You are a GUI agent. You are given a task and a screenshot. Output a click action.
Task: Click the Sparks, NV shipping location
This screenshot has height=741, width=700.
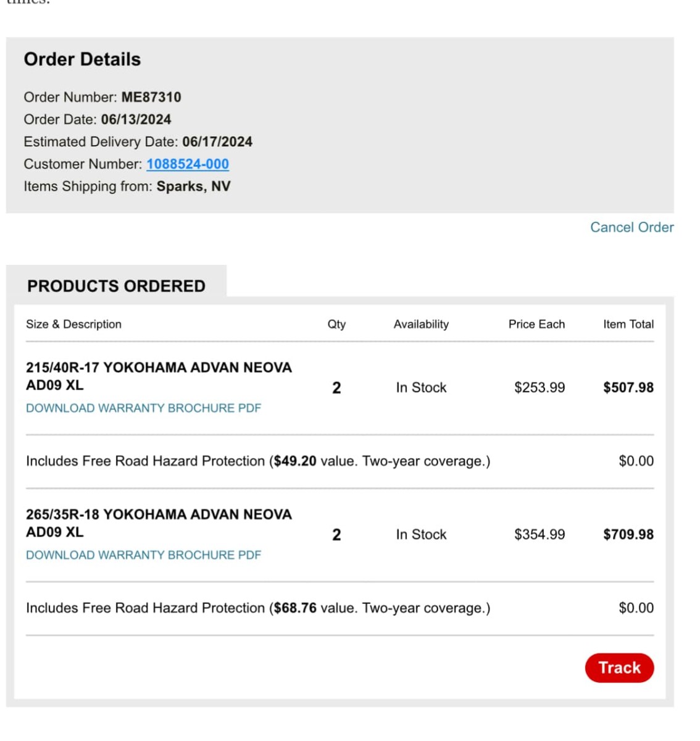(193, 186)
